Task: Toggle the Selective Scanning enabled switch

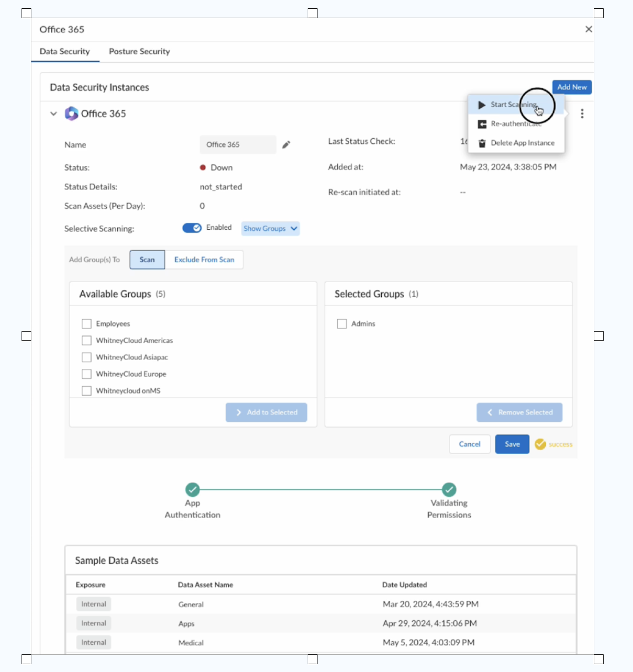Action: [x=192, y=228]
